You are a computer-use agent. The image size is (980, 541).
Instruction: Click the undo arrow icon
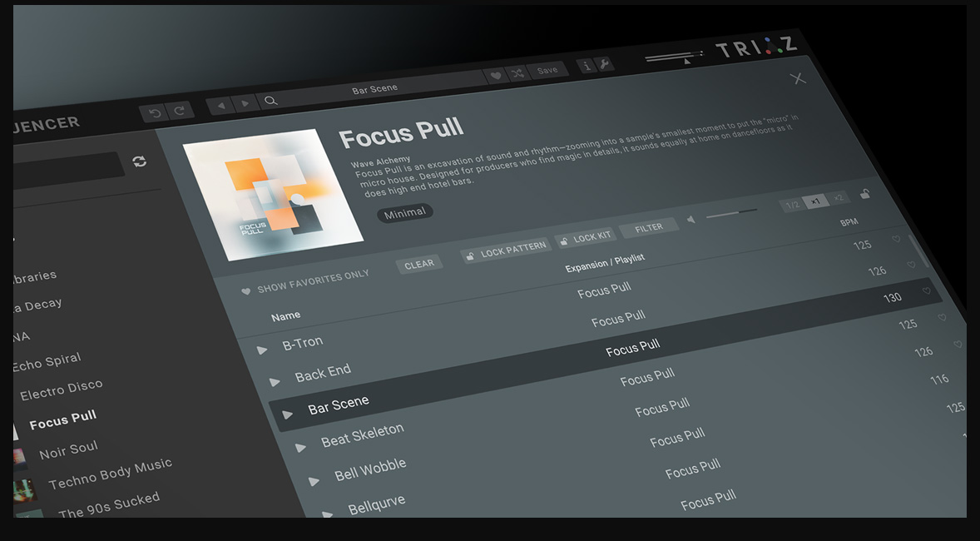(153, 112)
